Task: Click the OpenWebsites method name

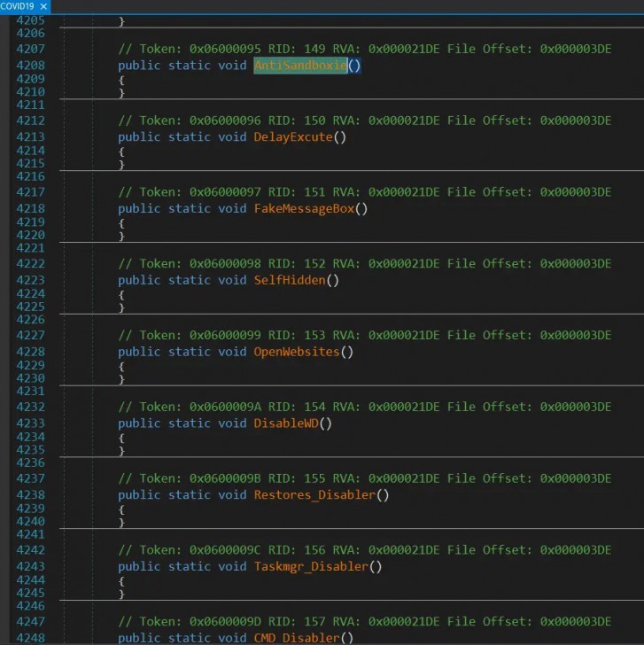Action: [x=297, y=352]
